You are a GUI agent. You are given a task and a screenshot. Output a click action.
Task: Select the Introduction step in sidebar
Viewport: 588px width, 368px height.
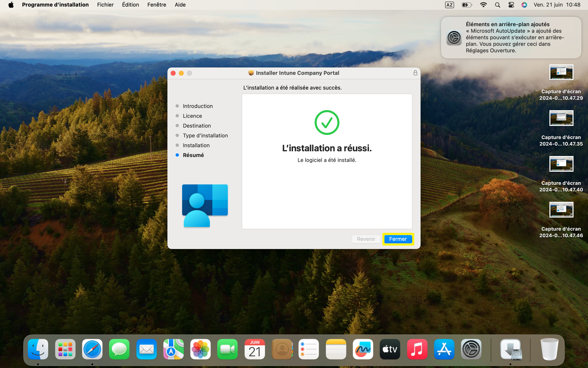coord(198,106)
